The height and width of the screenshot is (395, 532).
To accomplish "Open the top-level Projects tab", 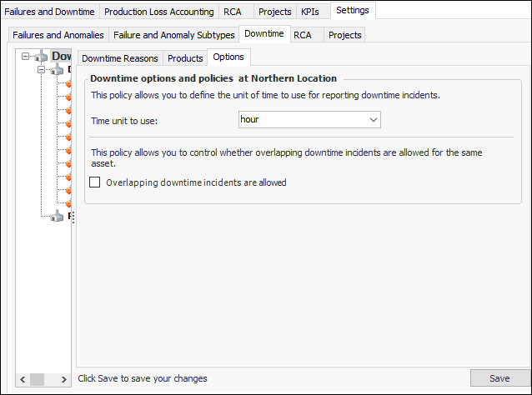I will click(x=274, y=12).
